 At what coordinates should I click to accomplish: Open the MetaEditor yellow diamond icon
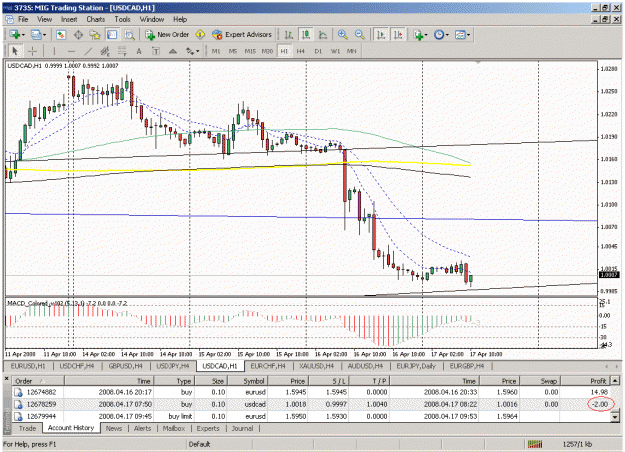200,35
